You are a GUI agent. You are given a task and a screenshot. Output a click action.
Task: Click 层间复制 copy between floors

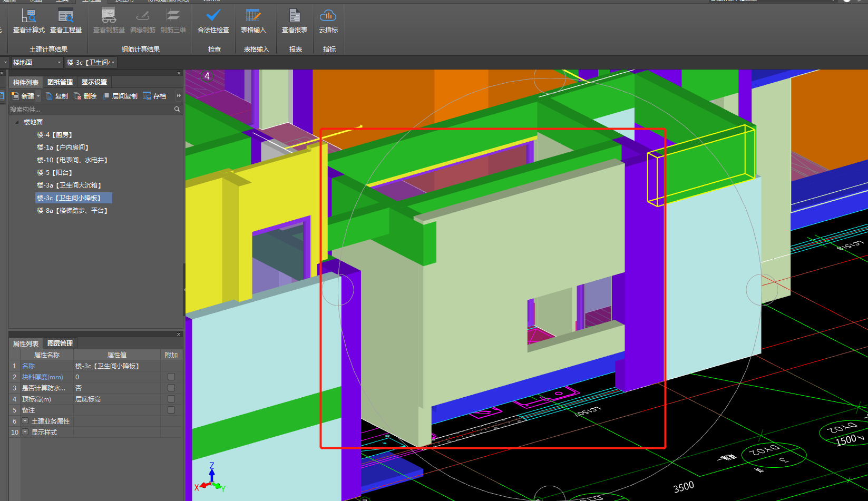click(120, 96)
